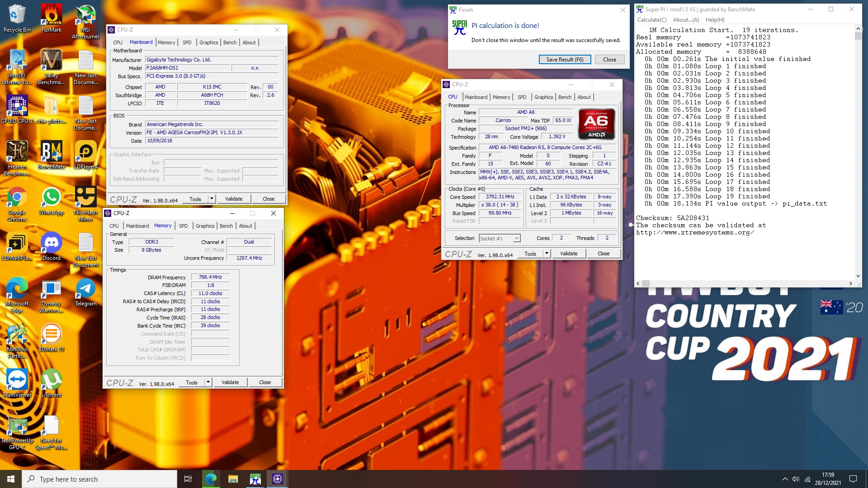868x488 pixels.
Task: Select Bench tab in CPU window
Action: click(565, 97)
